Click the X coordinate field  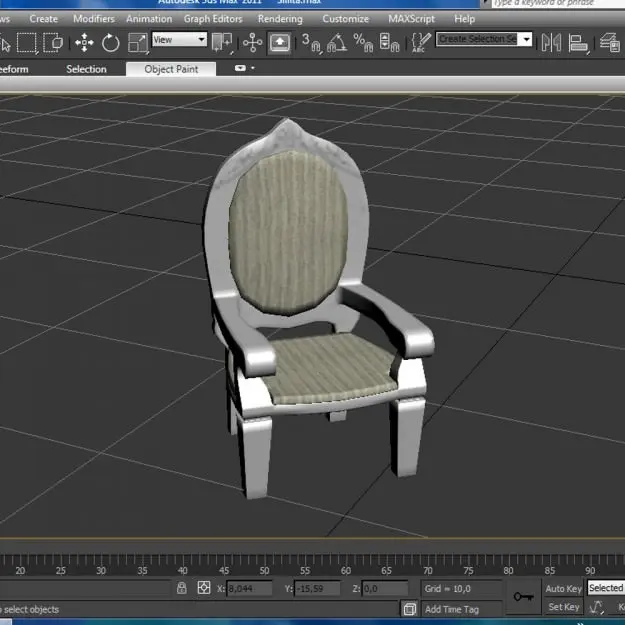click(249, 588)
